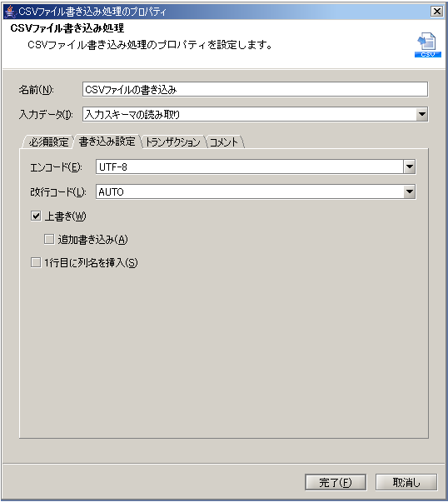The image size is (448, 502).
Task: Open the エンコード(E) dropdown arrow
Action: click(409, 167)
